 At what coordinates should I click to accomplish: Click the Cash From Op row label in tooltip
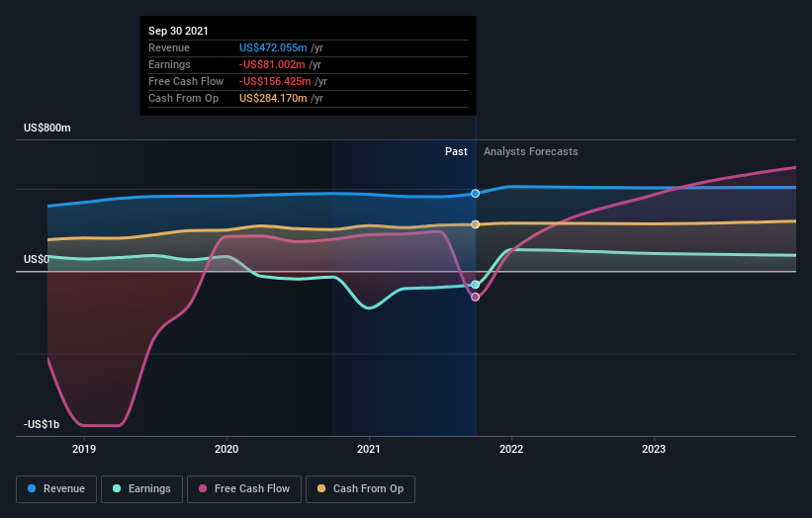183,98
